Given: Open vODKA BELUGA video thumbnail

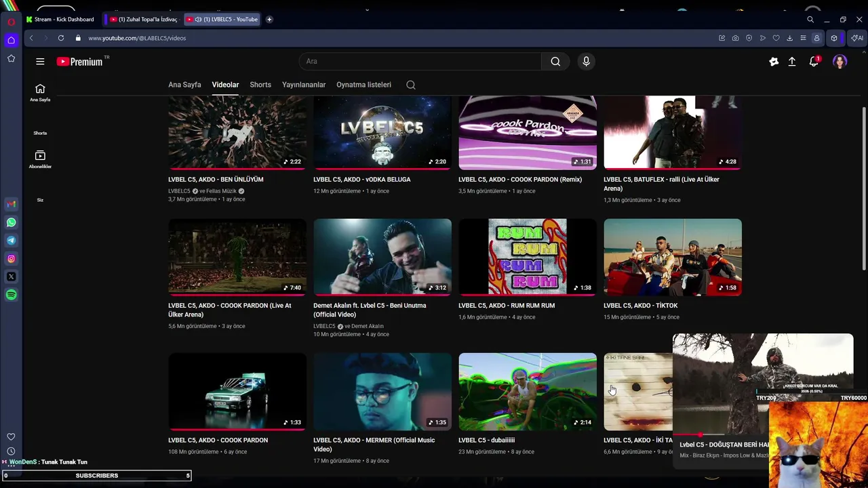Looking at the screenshot, I should tap(382, 132).
